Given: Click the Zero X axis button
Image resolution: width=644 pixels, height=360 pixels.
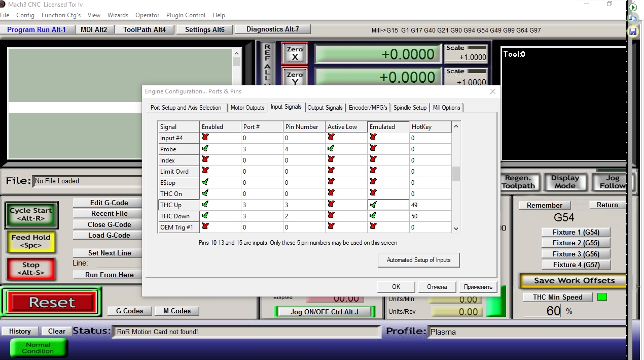Looking at the screenshot, I should point(295,53).
